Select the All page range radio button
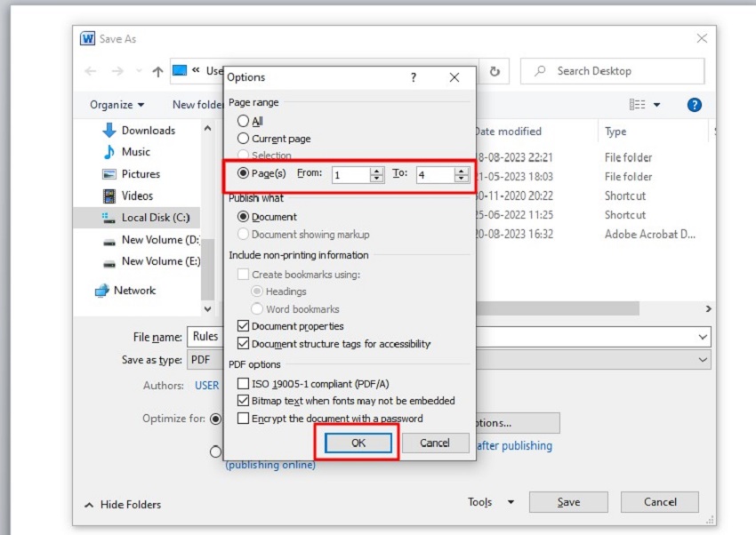 point(243,121)
